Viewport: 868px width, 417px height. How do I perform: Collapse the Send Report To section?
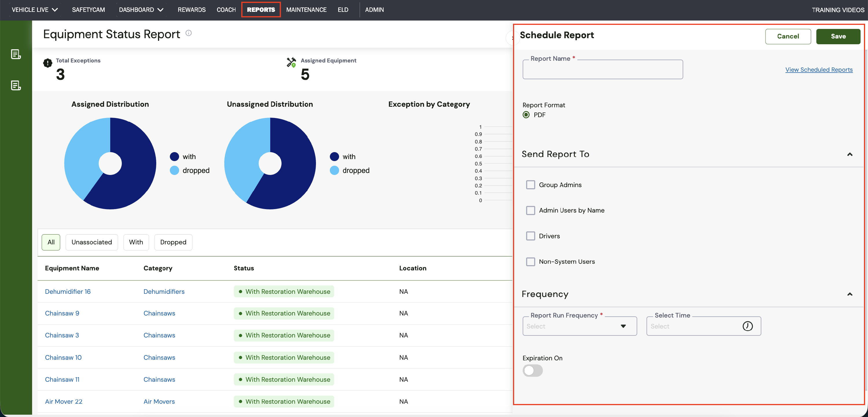click(849, 155)
